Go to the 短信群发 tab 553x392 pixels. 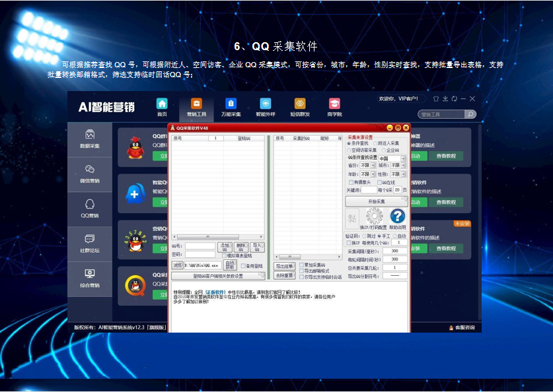point(300,108)
